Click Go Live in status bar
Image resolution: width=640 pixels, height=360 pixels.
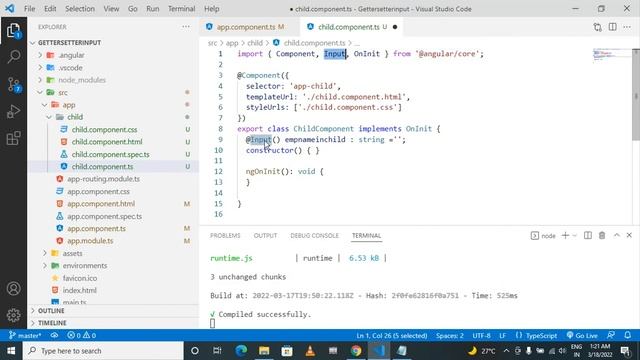coord(582,336)
